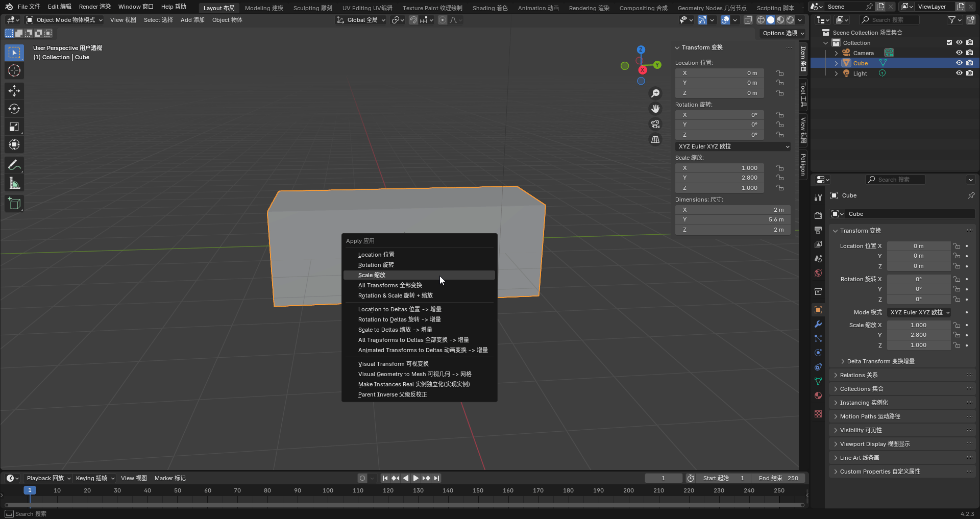This screenshot has width=980, height=519.
Task: Click the Scale Y 2.800 field
Action: pyautogui.click(x=719, y=178)
